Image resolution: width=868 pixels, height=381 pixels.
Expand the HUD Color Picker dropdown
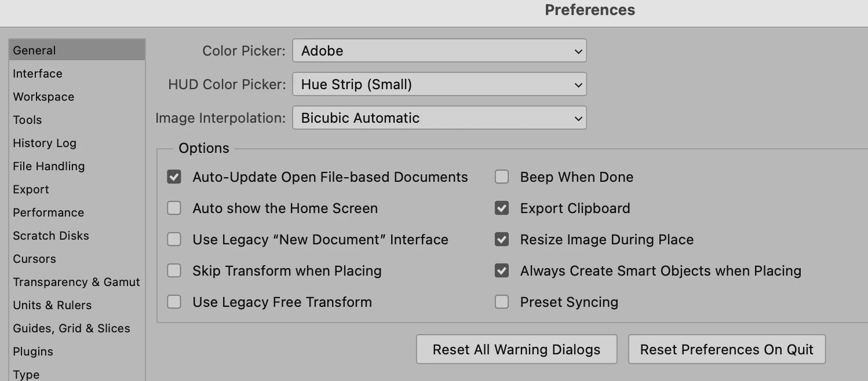[439, 85]
